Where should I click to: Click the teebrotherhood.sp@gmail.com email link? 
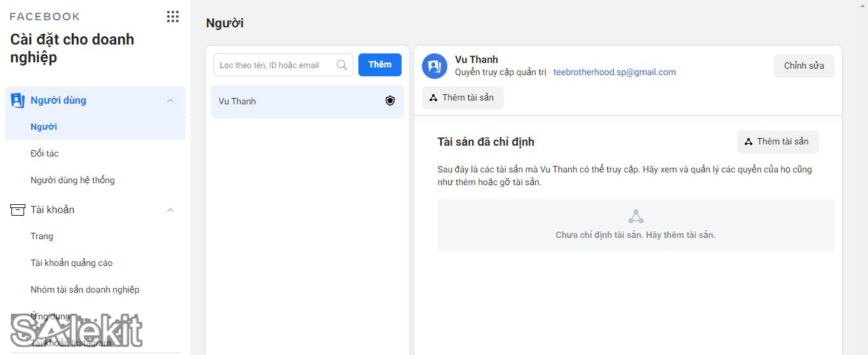tap(614, 73)
